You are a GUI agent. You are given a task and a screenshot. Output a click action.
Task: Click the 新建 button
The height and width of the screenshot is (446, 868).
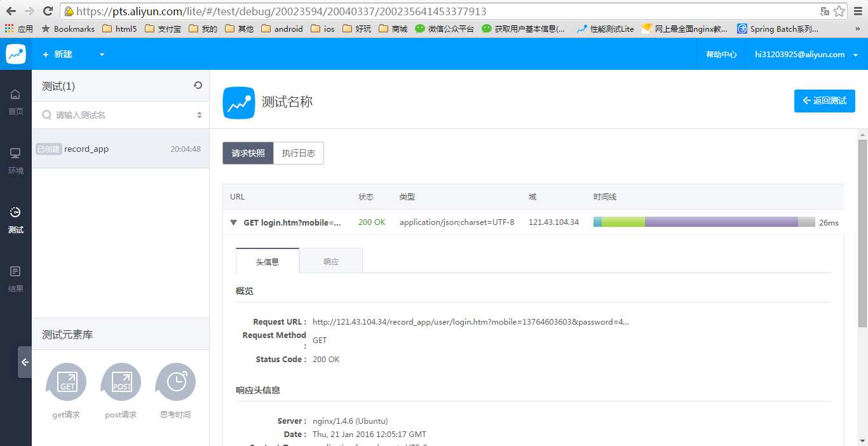(x=57, y=55)
